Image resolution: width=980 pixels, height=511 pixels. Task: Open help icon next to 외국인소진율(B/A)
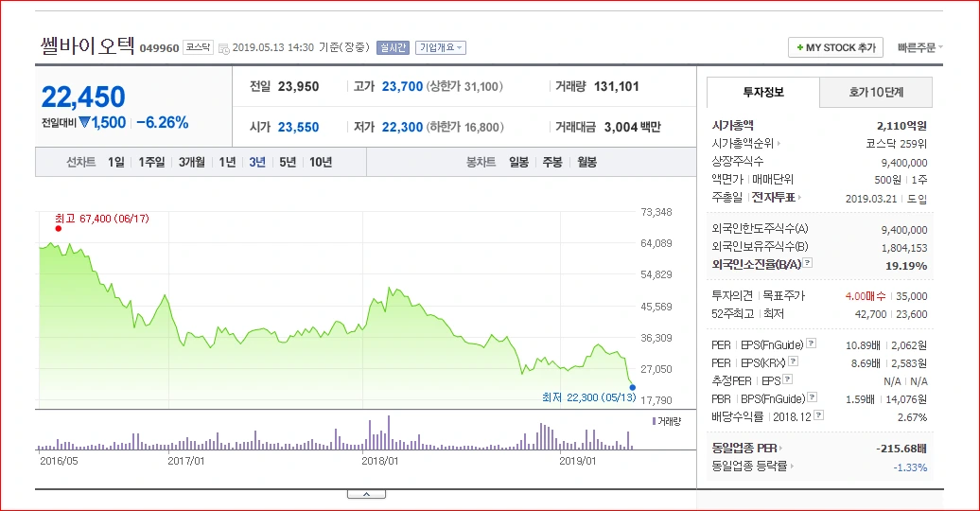[x=808, y=263]
